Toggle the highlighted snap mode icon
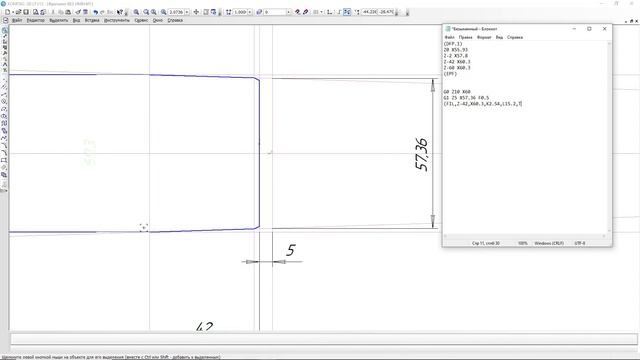Viewport: 640px width, 360px height. [x=347, y=12]
